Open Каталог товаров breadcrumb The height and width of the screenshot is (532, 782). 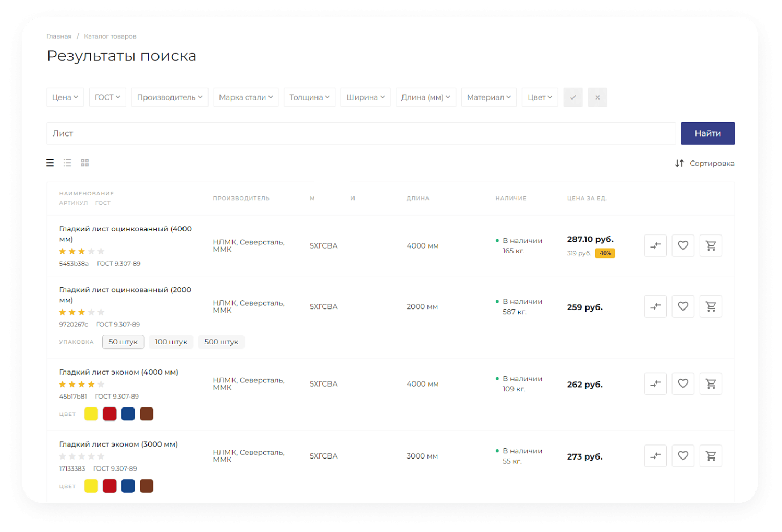pyautogui.click(x=110, y=36)
